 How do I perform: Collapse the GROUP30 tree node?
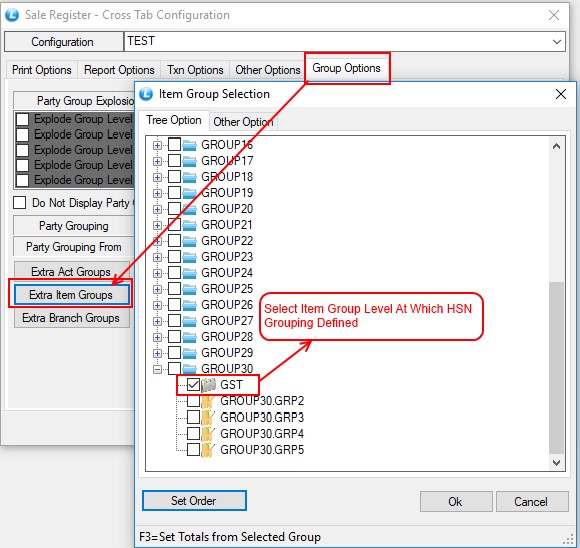tap(157, 369)
